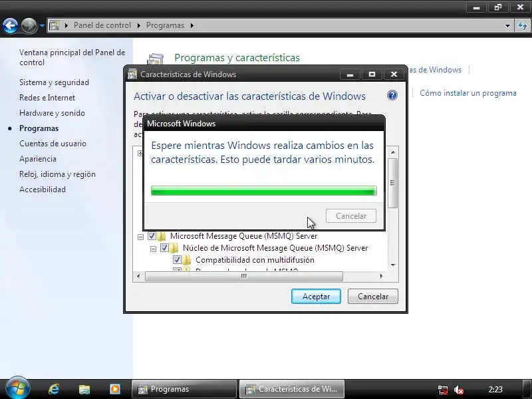Select Panel de control breadcrumb

102,25
